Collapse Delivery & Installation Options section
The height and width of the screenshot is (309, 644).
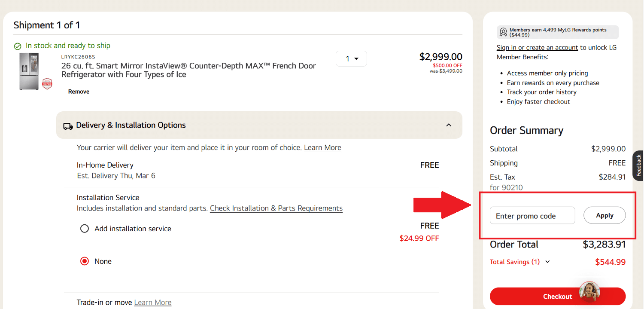tap(449, 125)
